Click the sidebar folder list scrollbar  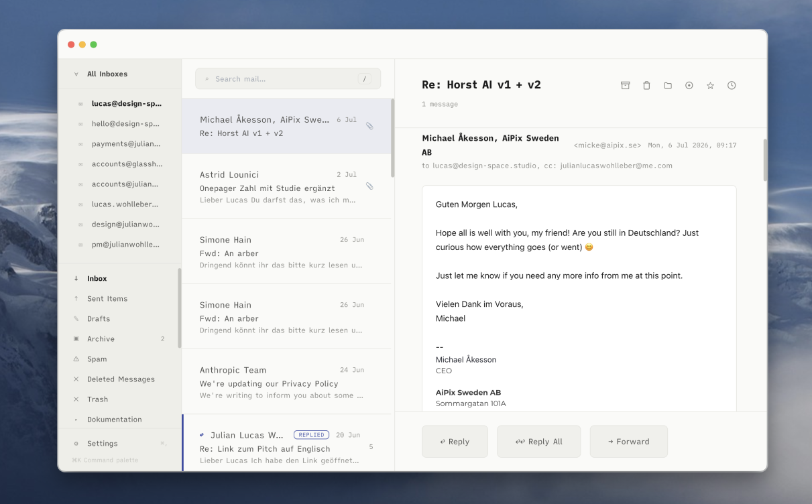pos(179,308)
